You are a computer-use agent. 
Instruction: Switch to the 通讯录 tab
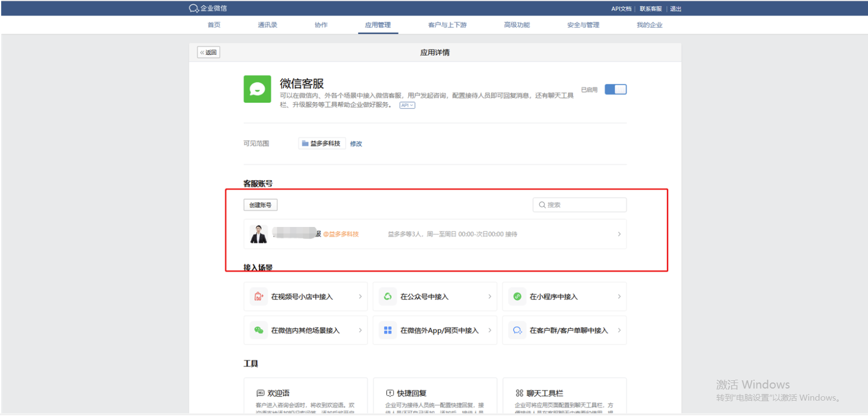coord(268,25)
